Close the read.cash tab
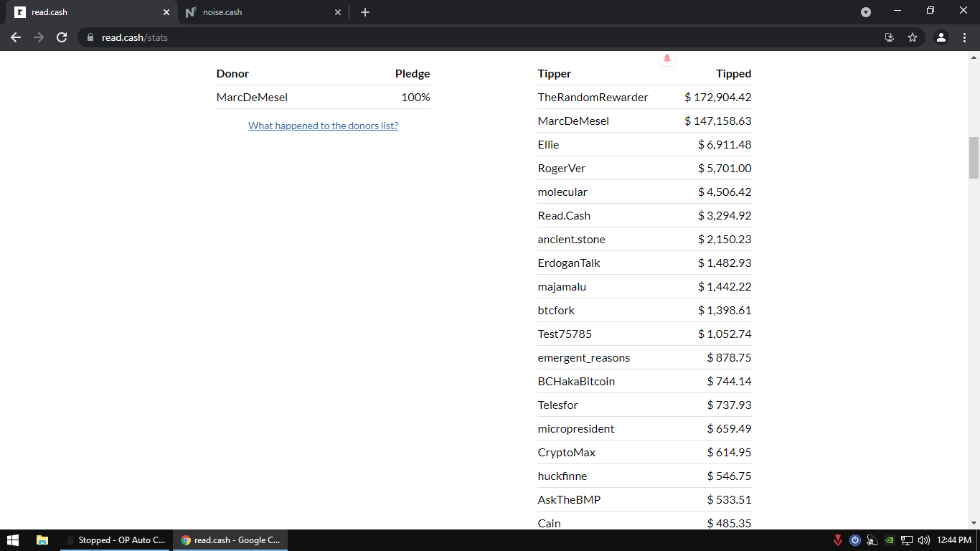Image resolution: width=980 pixels, height=551 pixels. point(166,12)
